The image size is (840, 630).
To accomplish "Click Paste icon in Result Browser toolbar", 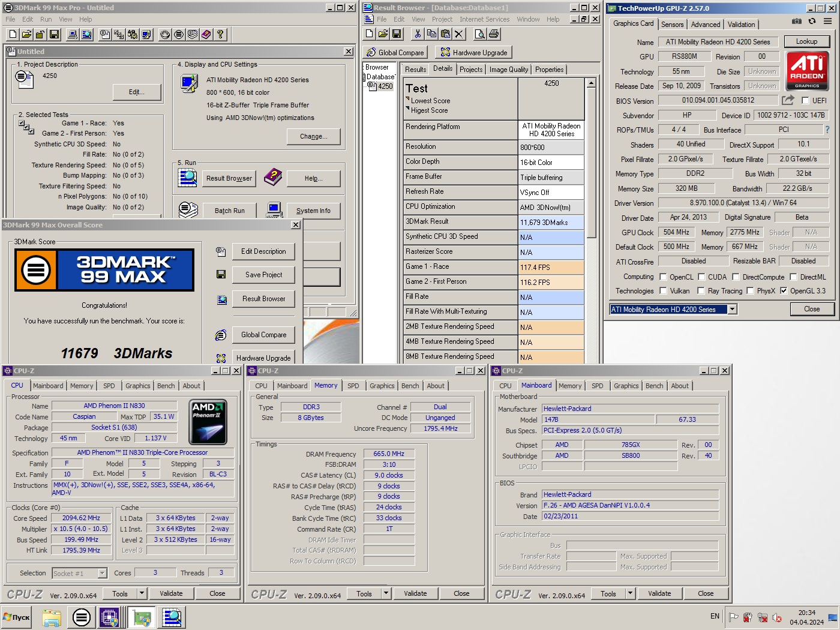I will click(445, 34).
